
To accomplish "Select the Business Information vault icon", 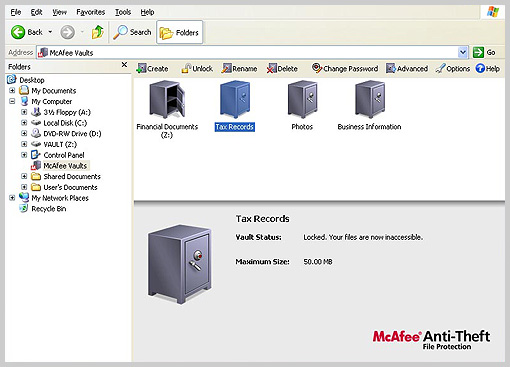I will [x=370, y=99].
